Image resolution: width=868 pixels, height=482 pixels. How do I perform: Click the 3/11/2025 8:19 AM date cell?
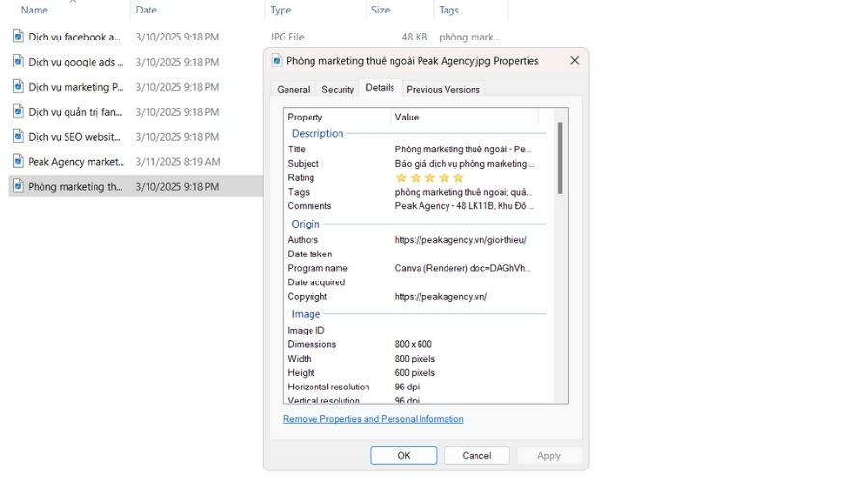coord(177,162)
